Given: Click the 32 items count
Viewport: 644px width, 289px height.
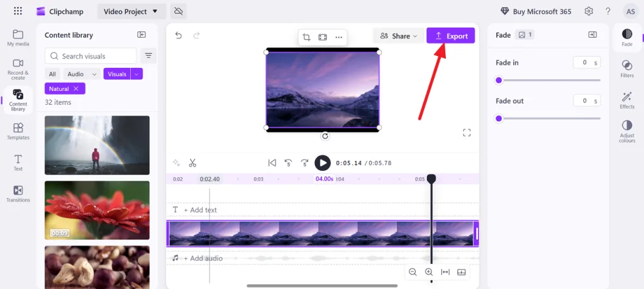Looking at the screenshot, I should tap(58, 102).
